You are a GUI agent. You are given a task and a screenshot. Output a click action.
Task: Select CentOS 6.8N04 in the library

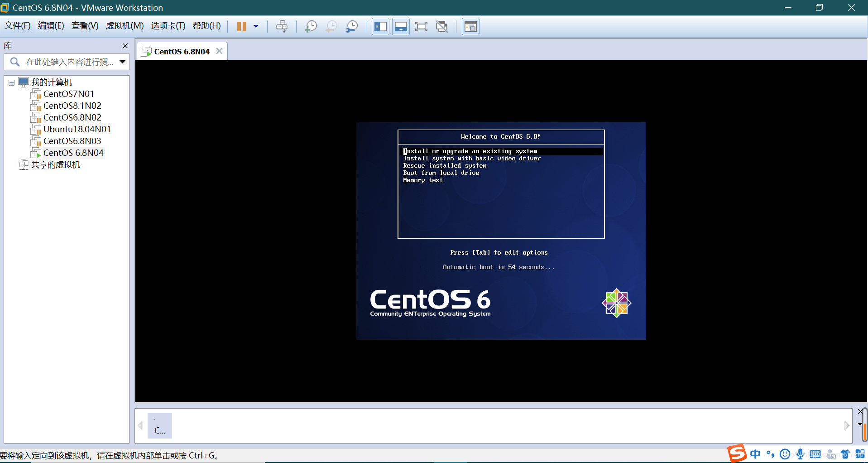pyautogui.click(x=73, y=153)
